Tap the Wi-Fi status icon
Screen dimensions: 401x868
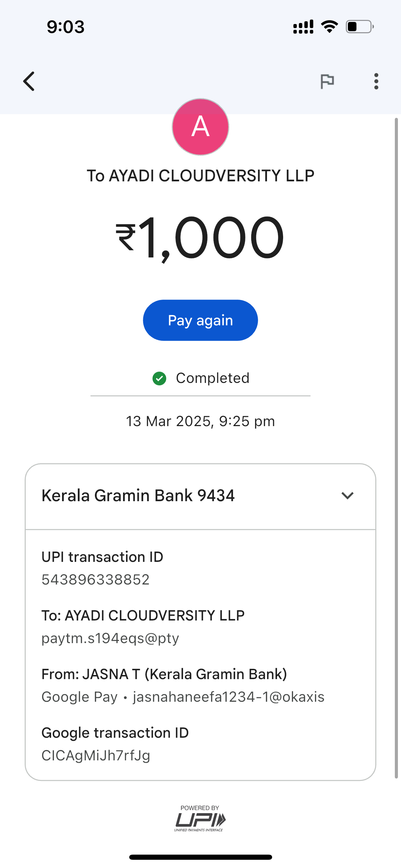(x=329, y=27)
